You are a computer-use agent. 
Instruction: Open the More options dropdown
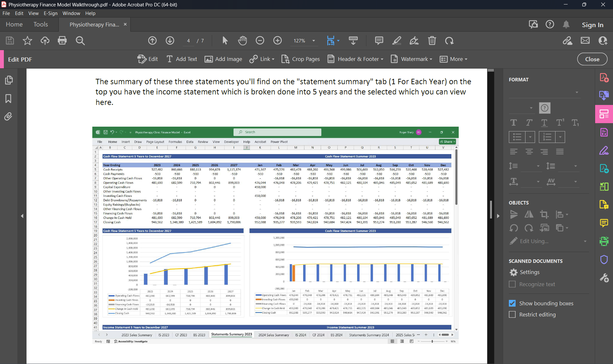click(x=454, y=59)
